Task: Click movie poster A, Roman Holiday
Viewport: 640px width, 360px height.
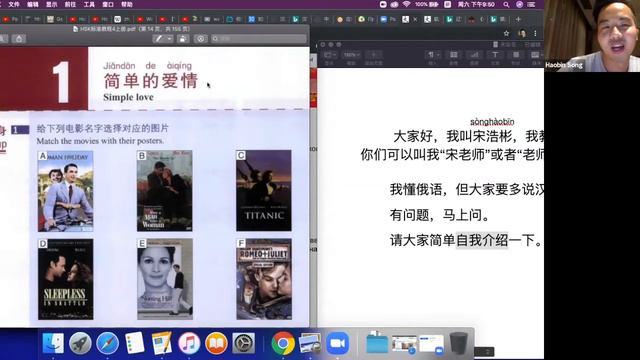Action: pyautogui.click(x=65, y=191)
